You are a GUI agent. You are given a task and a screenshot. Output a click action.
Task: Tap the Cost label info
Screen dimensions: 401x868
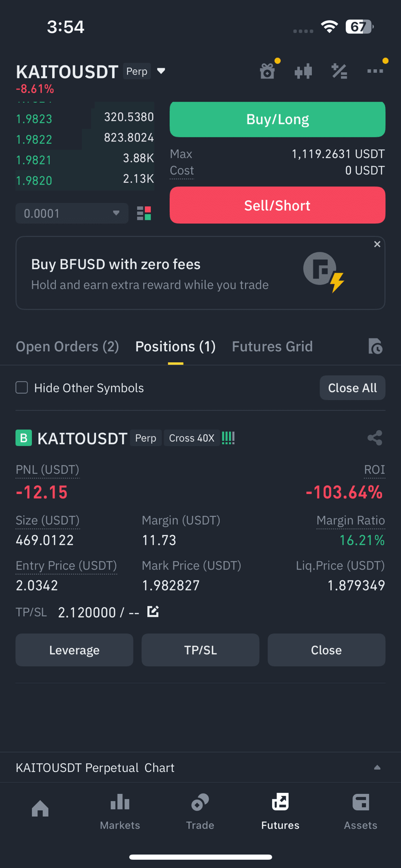point(182,170)
